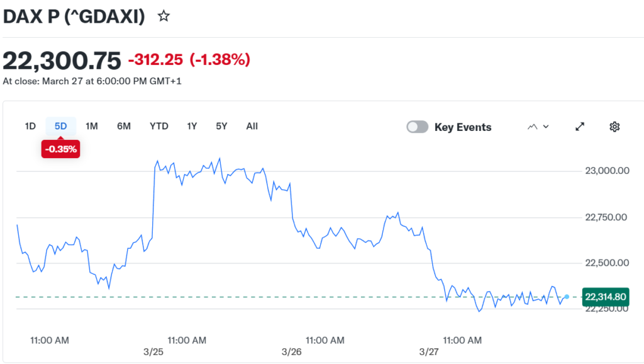Select the 5Y time range
The image size is (644, 364).
(221, 126)
